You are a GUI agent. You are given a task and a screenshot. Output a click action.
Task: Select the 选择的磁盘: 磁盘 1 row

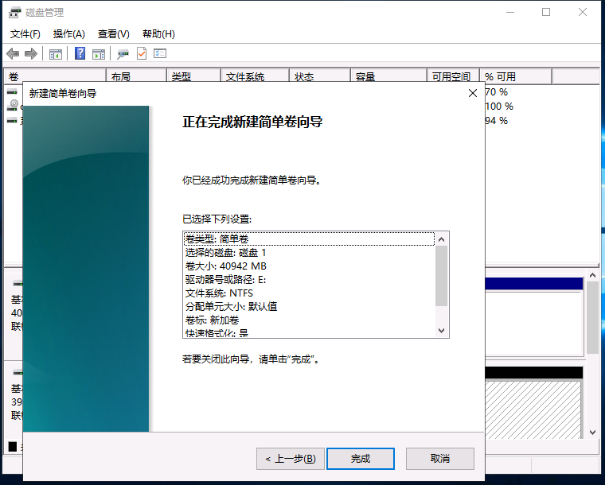(x=309, y=253)
